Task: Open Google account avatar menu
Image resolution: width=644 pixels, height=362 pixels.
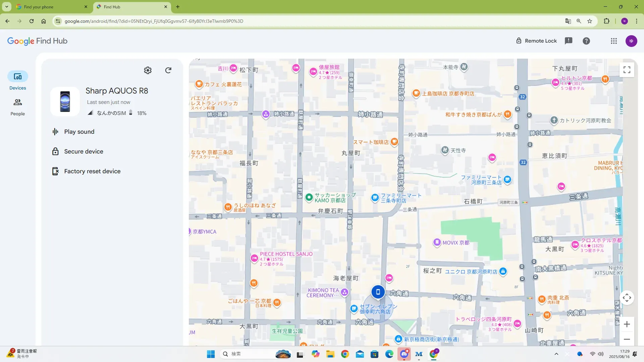Action: [631, 41]
